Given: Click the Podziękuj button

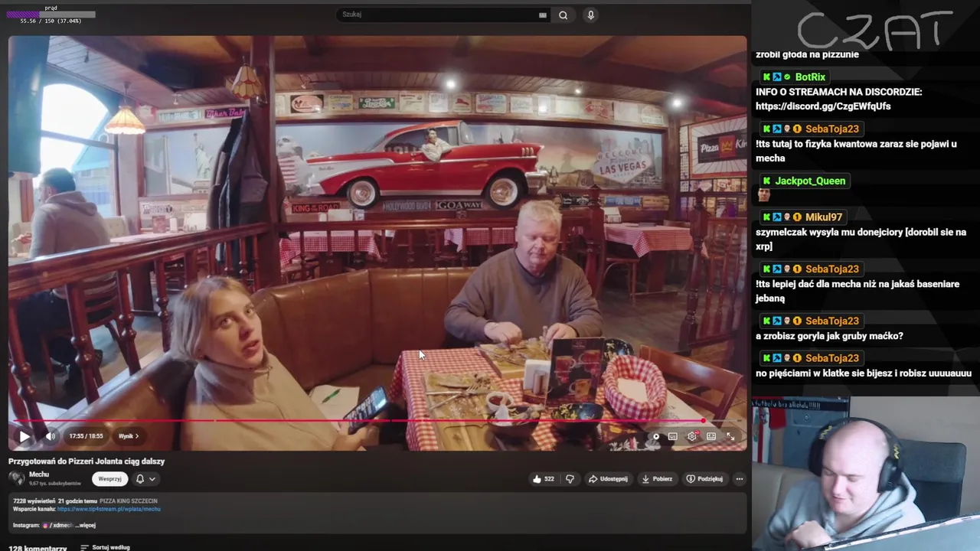Looking at the screenshot, I should 704,479.
